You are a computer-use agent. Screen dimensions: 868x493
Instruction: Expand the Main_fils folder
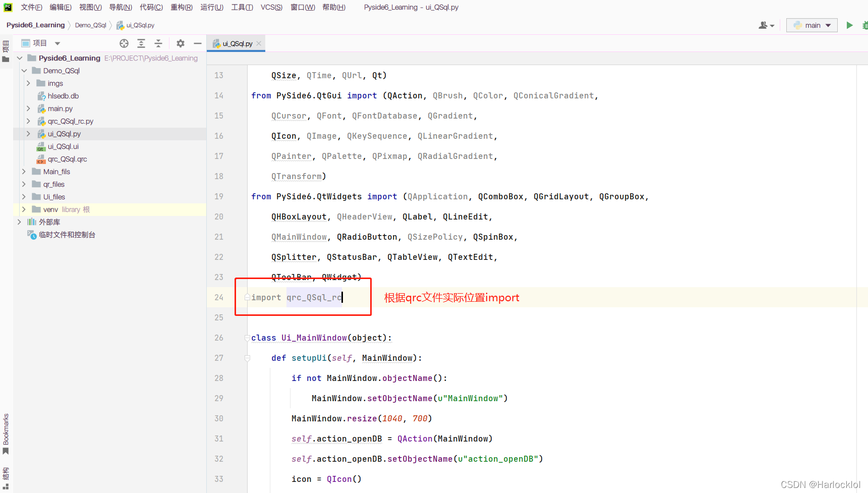click(24, 172)
